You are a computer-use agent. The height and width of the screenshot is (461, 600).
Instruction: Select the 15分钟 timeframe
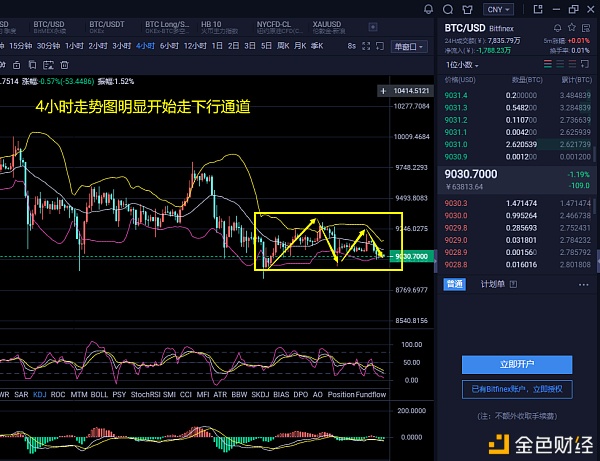pos(20,46)
